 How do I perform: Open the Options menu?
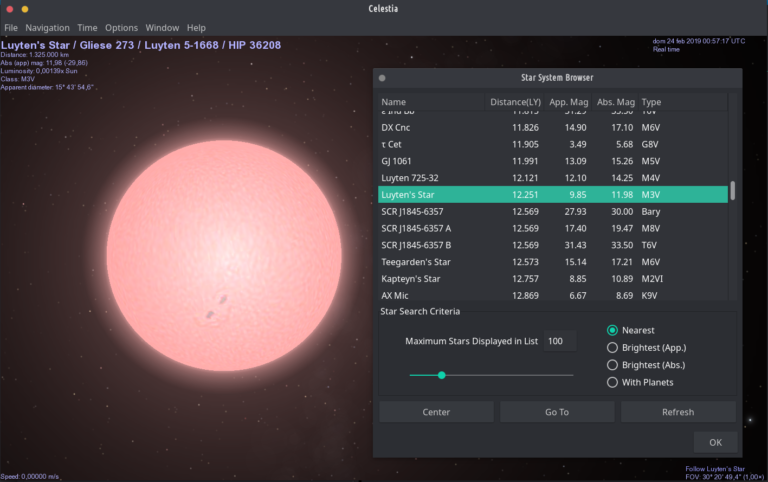(x=121, y=28)
